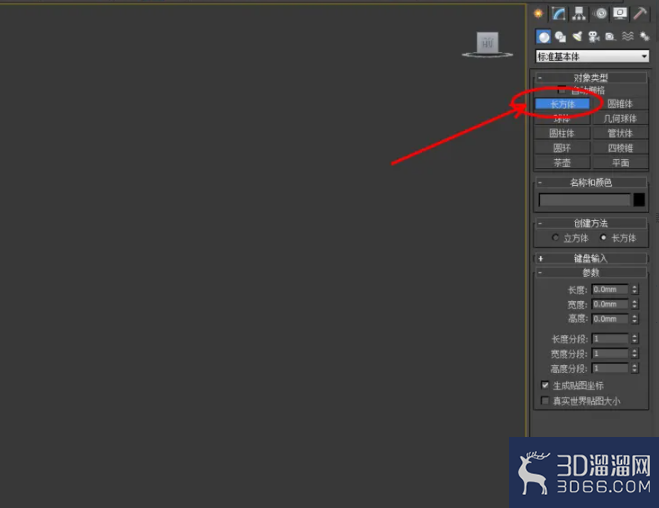This screenshot has height=508, width=659.
Task: Click the 长度 value field
Action: 610,290
